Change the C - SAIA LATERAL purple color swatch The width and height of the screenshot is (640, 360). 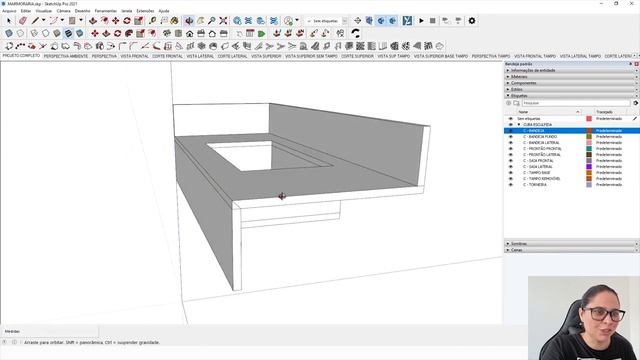click(x=589, y=167)
